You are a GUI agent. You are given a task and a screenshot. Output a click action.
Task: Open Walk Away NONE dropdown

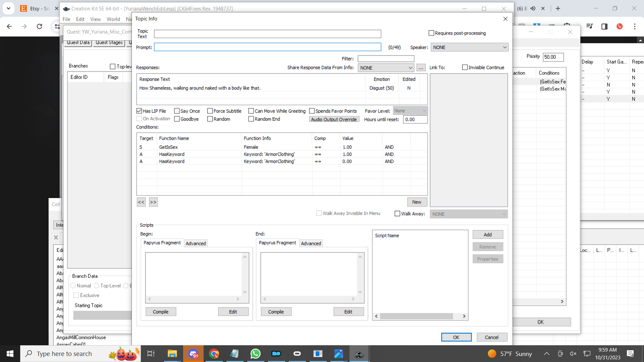469,214
